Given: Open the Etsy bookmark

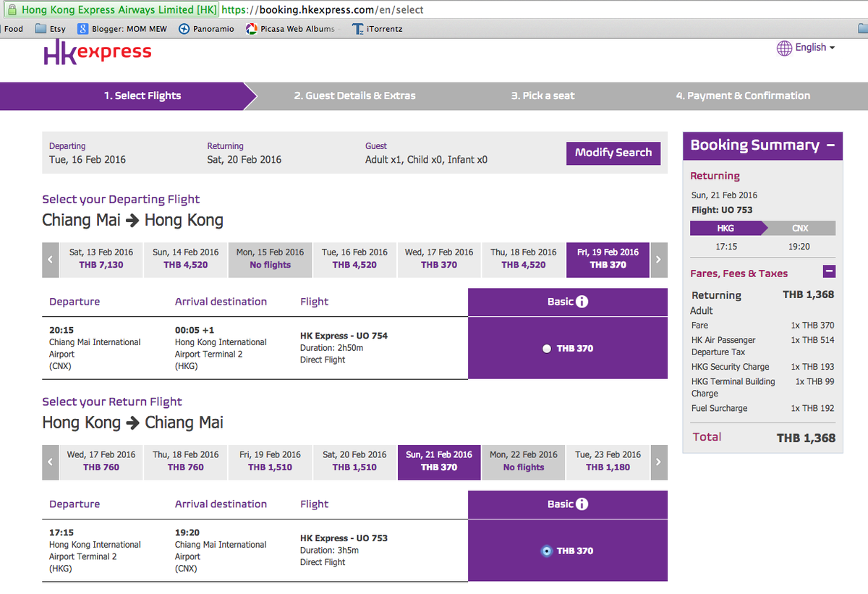Looking at the screenshot, I should [51, 29].
